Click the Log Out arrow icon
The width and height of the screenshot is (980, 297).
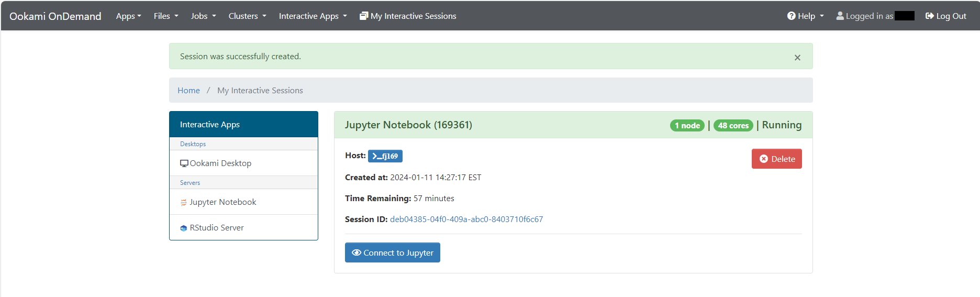(x=930, y=16)
